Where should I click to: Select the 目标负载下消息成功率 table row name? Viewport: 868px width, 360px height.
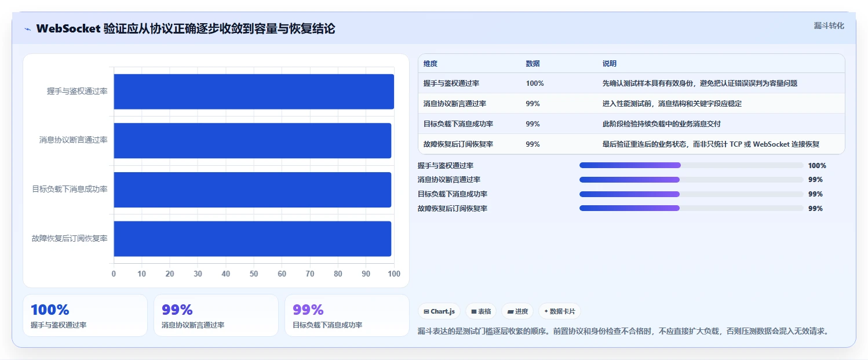[x=458, y=124]
